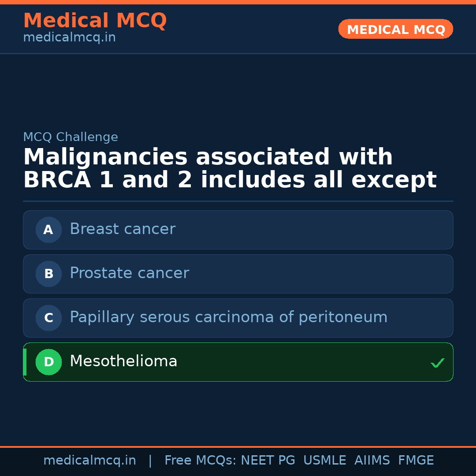Choose "Papillary serous carcinoma of peritoneum" text
This screenshot has width=476, height=476.
[x=228, y=317]
